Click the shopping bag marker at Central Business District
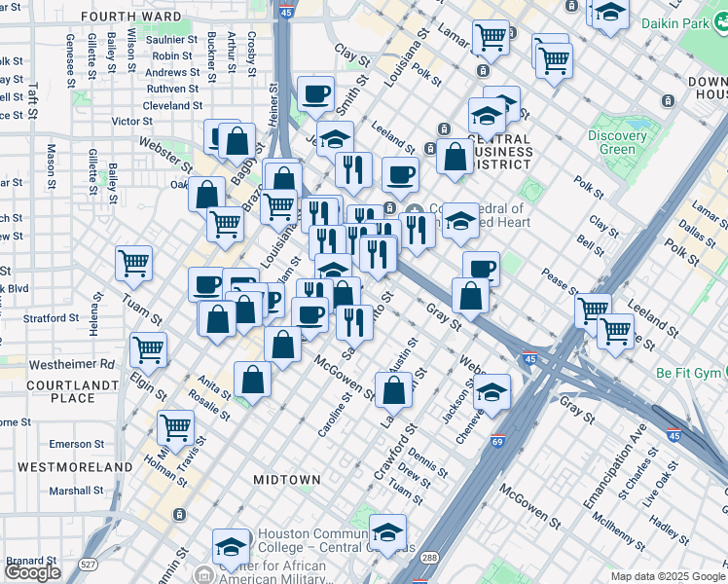Image resolution: width=728 pixels, height=584 pixels. click(455, 156)
